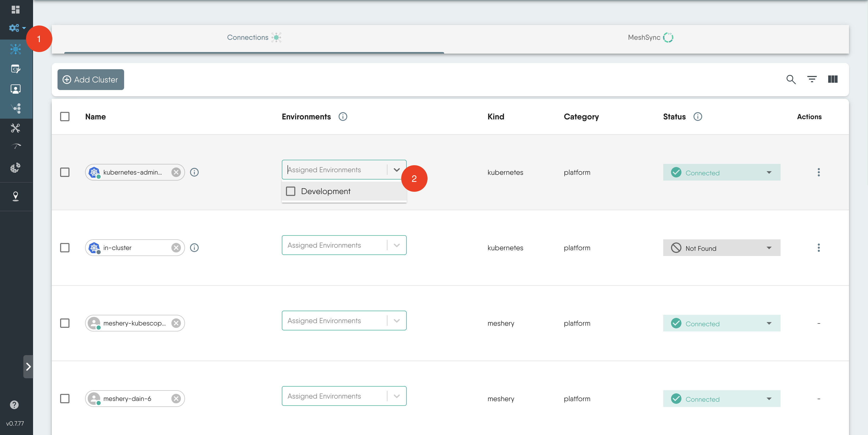Open the help question mark icon
This screenshot has height=435, width=868.
pyautogui.click(x=14, y=404)
